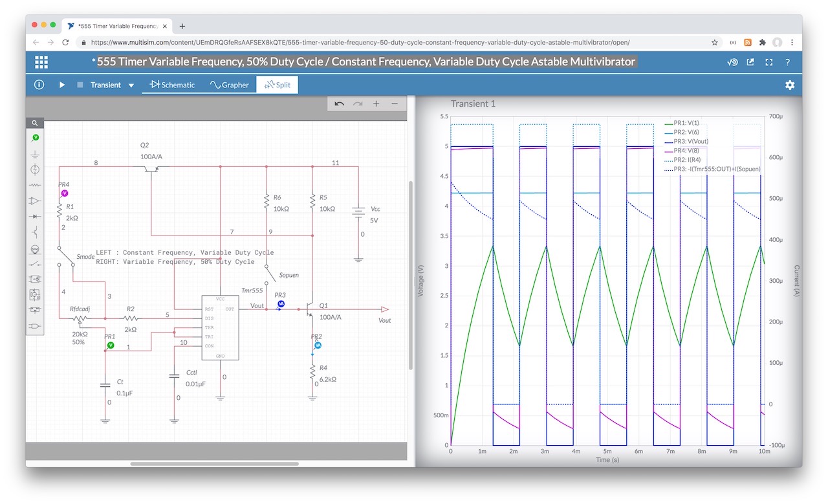Open the resistor passive components palette
Viewport: 828px width, 504px height.
[35, 185]
